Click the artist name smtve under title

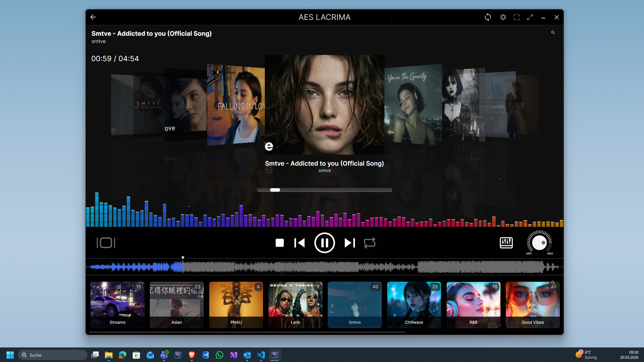coord(98,41)
